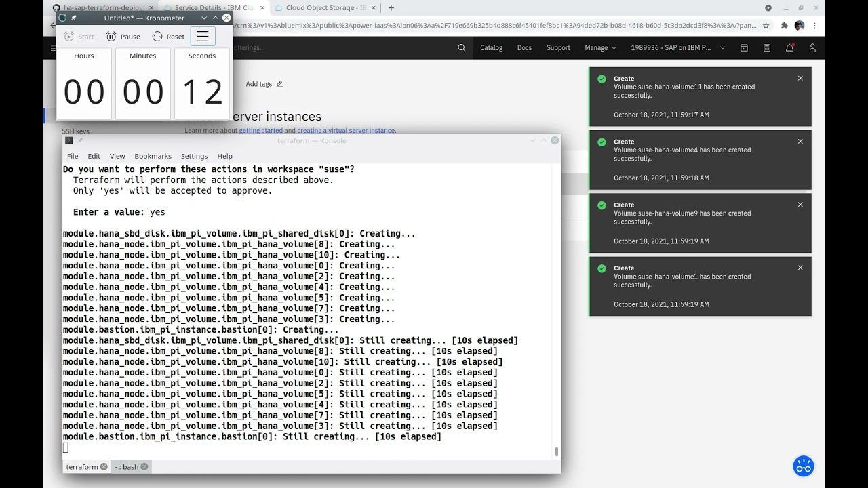Viewport: 868px width, 488px height.
Task: Open the cost estimator calculator icon
Action: [x=767, y=47]
